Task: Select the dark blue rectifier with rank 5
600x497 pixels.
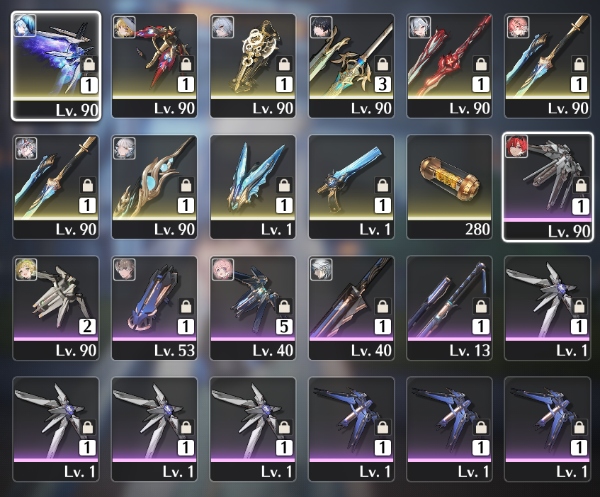Action: pyautogui.click(x=253, y=308)
